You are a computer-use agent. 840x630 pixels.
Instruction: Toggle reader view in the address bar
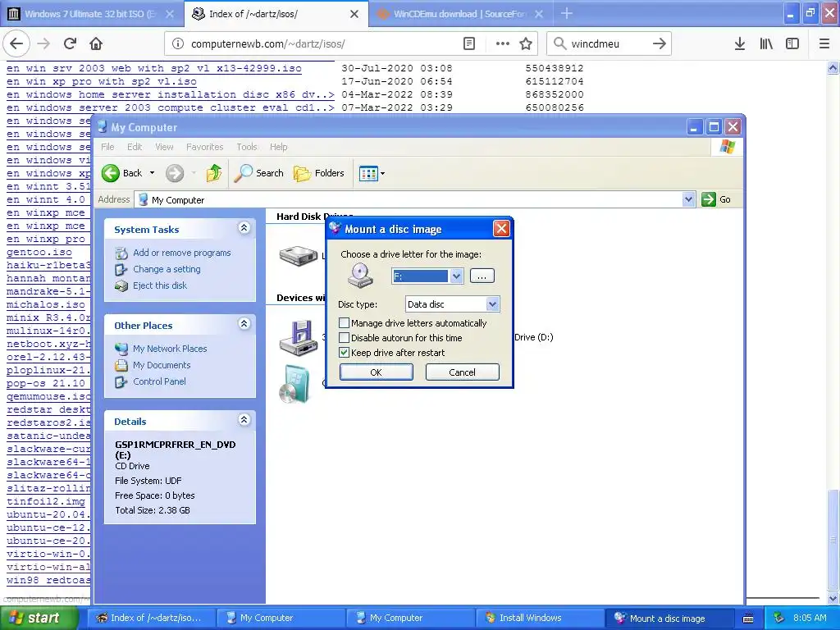coord(468,43)
